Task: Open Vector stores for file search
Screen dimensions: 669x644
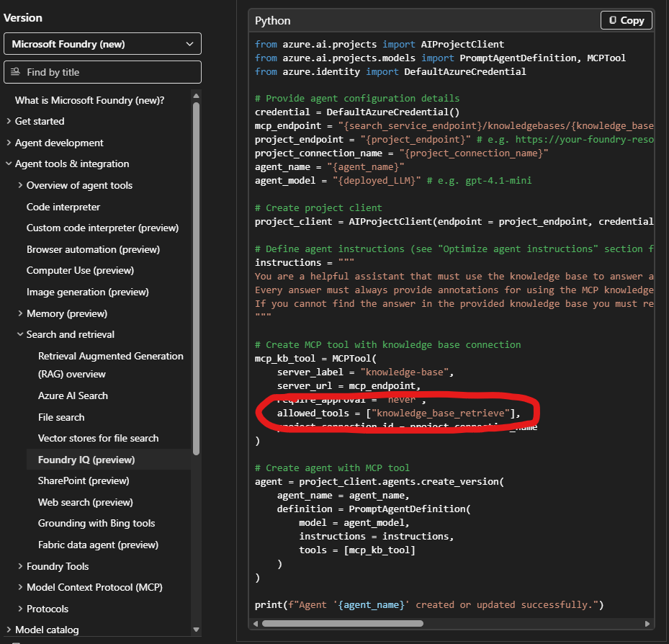Action: click(x=98, y=438)
